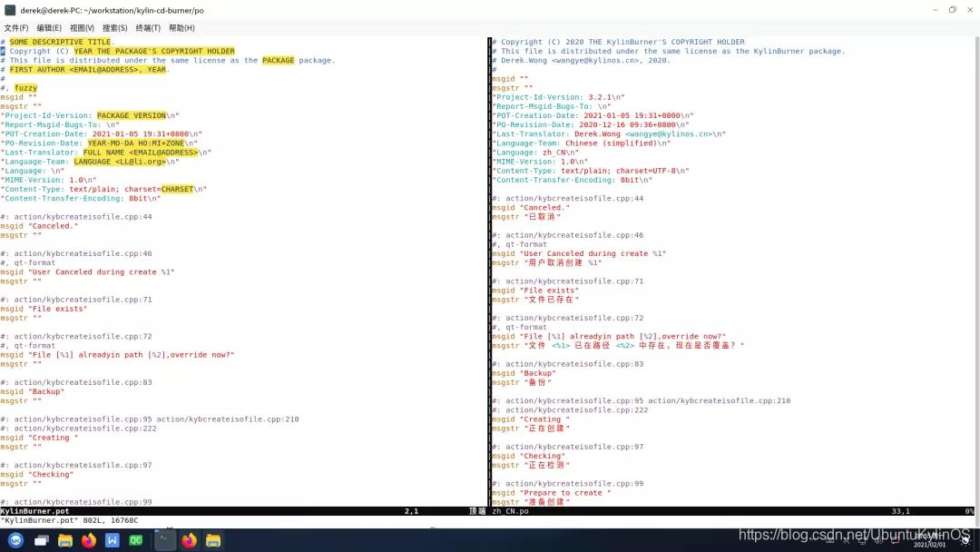Image resolution: width=980 pixels, height=552 pixels.
Task: Click msgid "Canceled." in the KylinBurner.pot pane
Action: point(39,226)
